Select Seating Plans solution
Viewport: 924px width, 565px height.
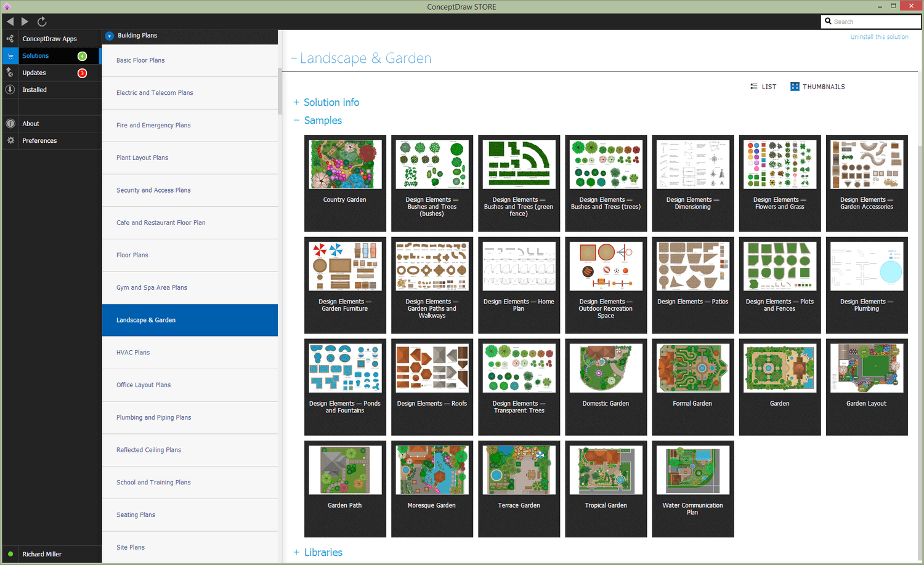[190, 515]
